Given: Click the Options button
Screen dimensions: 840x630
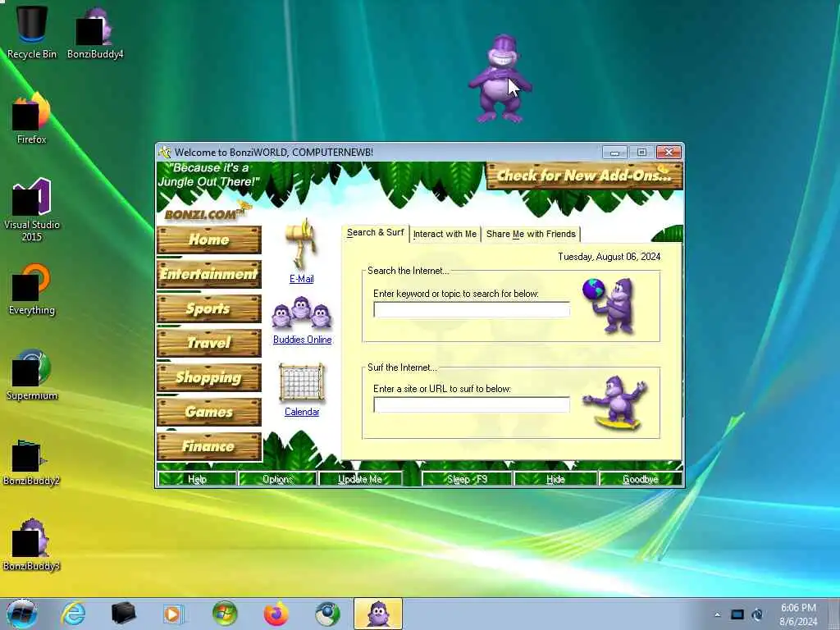Looking at the screenshot, I should coord(277,479).
